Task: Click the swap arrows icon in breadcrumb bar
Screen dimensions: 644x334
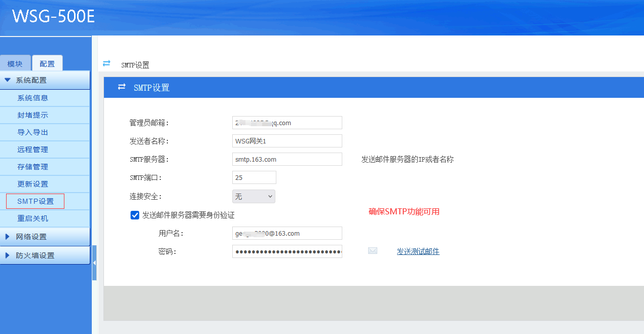Action: point(106,63)
